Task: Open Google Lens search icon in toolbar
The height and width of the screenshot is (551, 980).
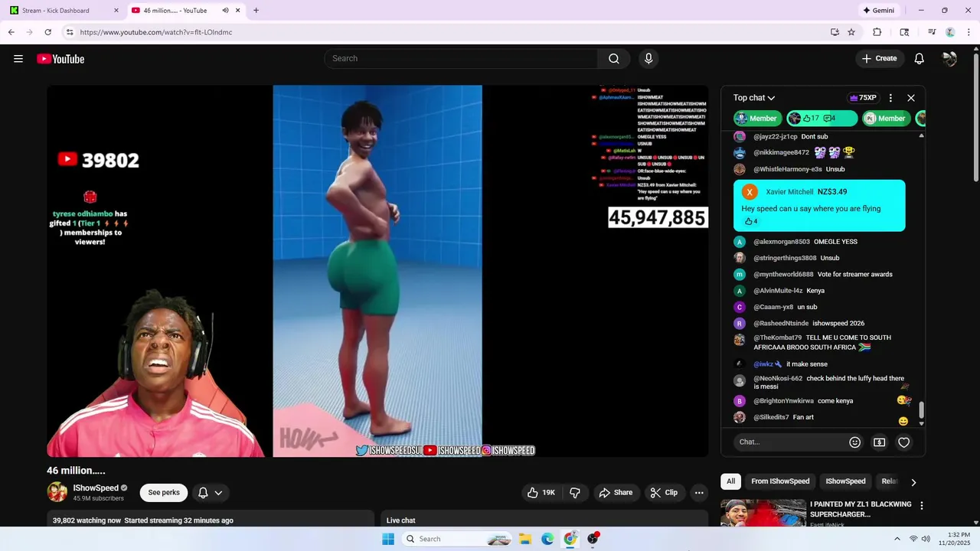Action: (904, 32)
